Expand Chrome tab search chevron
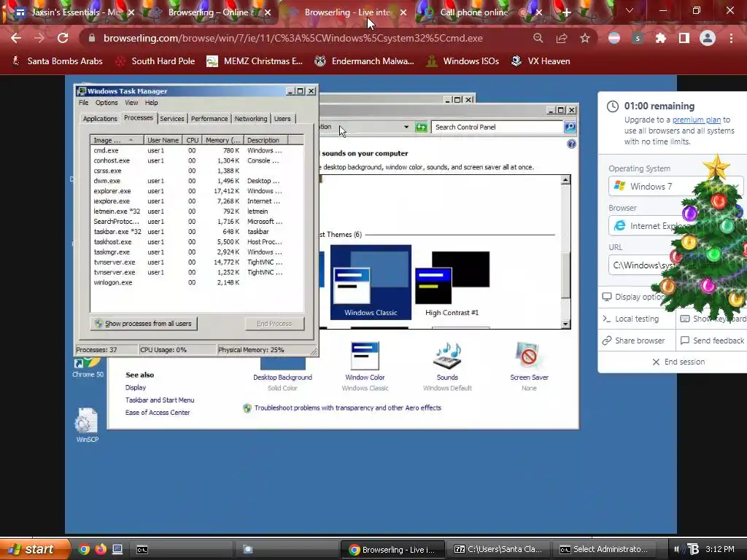 tap(630, 10)
